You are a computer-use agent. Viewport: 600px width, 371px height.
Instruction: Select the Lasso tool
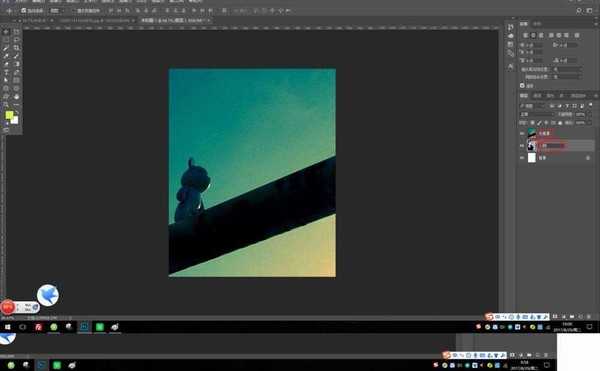pos(16,40)
